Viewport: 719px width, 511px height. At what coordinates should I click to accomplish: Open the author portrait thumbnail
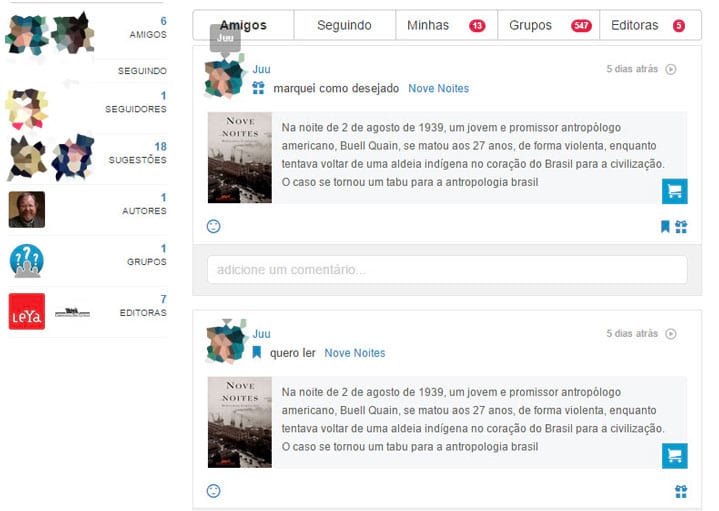[x=27, y=210]
